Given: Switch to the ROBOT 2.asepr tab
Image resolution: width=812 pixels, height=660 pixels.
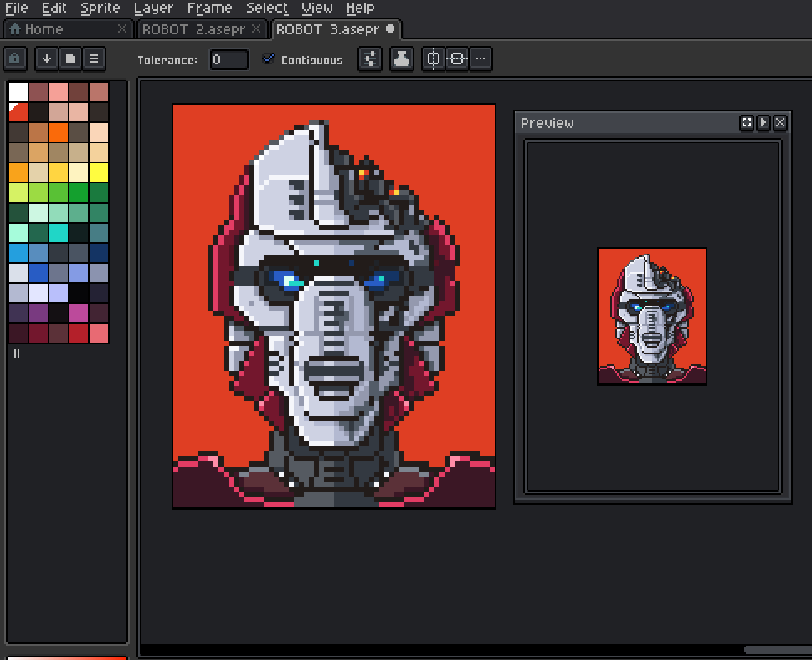Looking at the screenshot, I should [x=193, y=29].
